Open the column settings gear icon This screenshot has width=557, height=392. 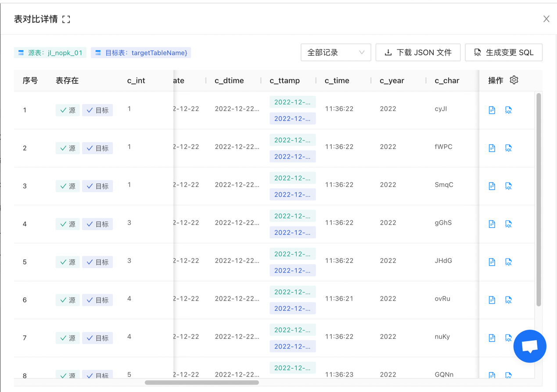514,80
